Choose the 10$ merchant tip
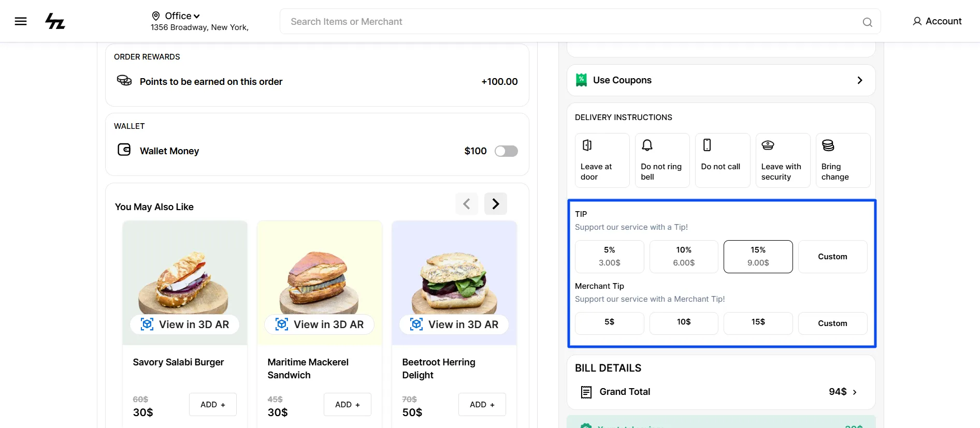 coord(684,323)
